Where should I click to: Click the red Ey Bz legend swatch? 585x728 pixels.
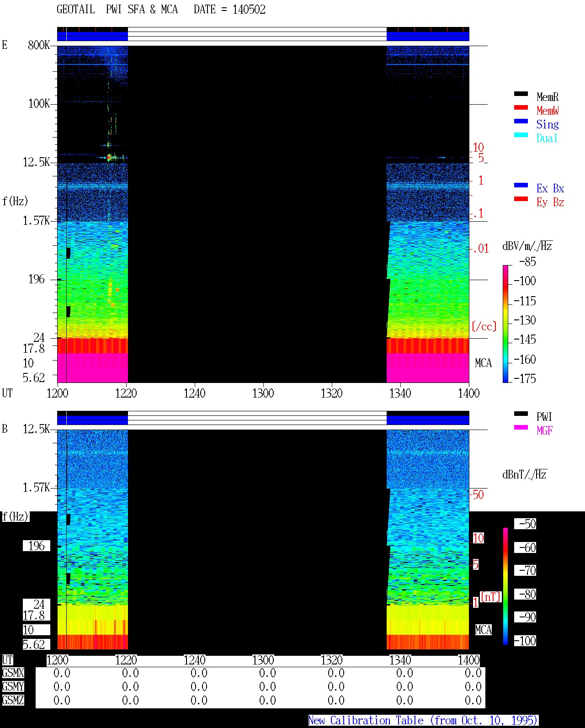point(521,199)
